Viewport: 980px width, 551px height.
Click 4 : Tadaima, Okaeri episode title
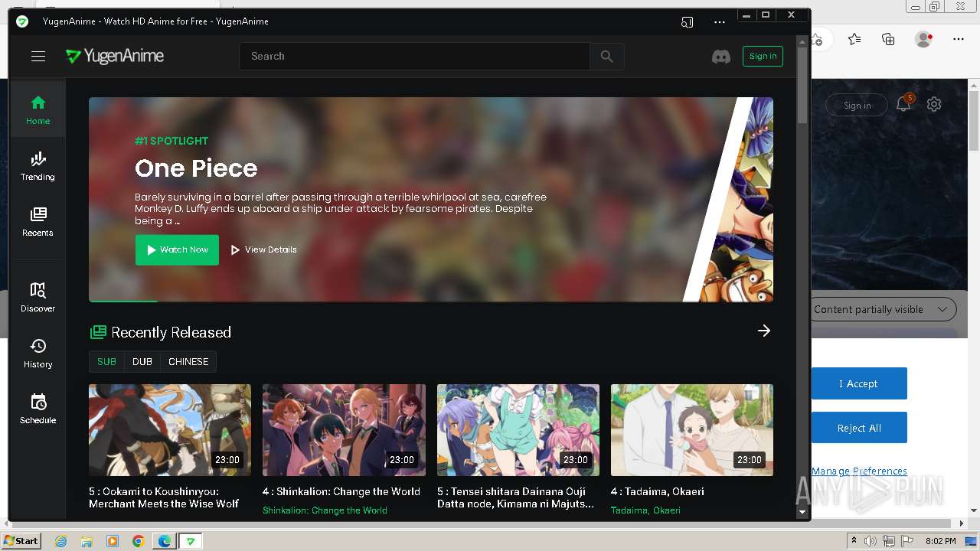click(658, 491)
